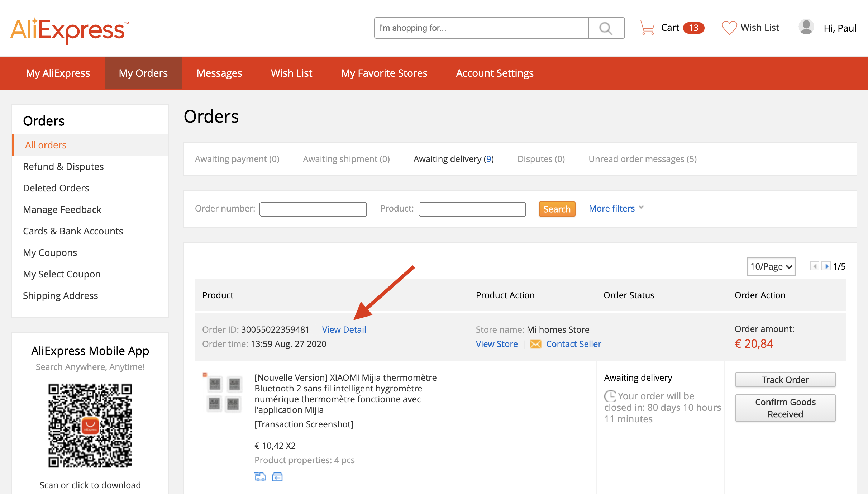Select the Awaiting delivery (9) tab
The height and width of the screenshot is (494, 868).
click(454, 159)
